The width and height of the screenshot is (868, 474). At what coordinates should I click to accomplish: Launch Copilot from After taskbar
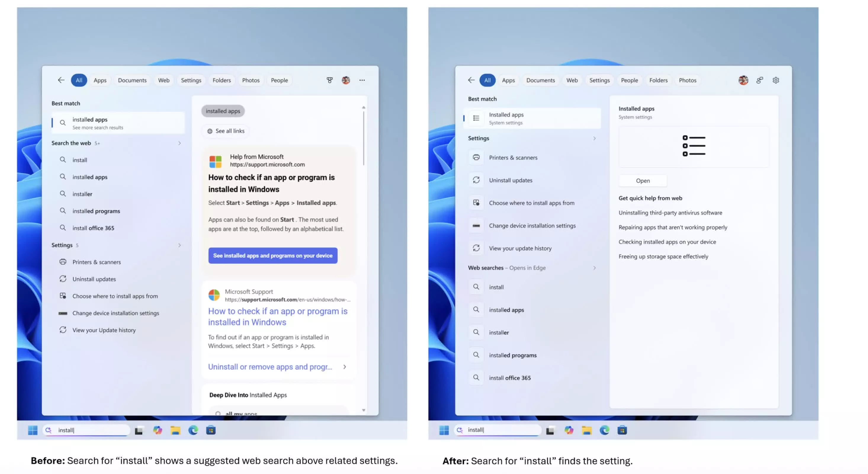click(x=569, y=430)
